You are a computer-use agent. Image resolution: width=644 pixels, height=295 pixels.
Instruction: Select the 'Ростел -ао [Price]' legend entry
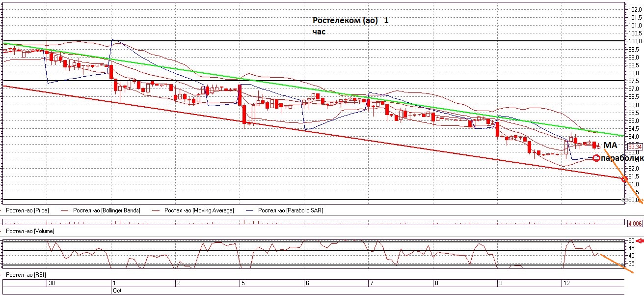(27, 210)
